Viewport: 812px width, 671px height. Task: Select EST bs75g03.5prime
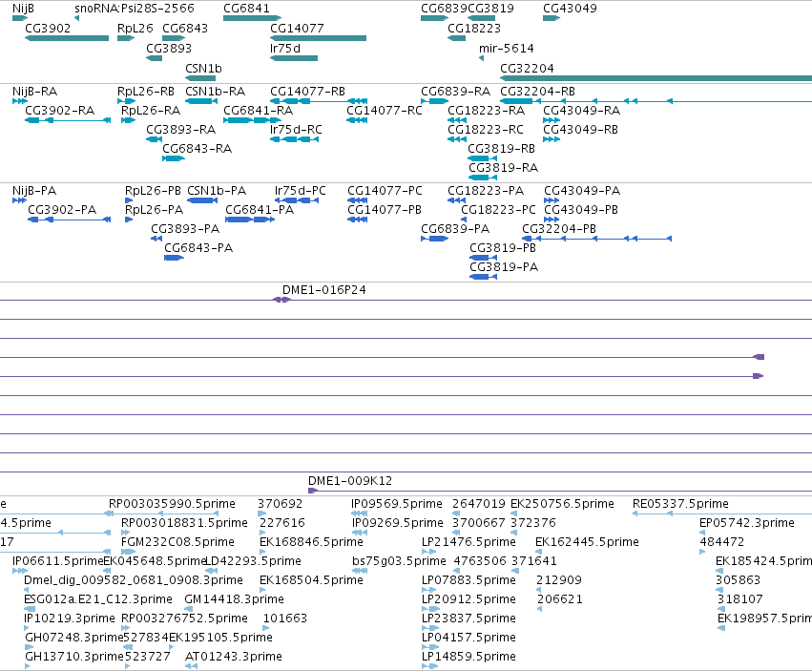(x=360, y=571)
